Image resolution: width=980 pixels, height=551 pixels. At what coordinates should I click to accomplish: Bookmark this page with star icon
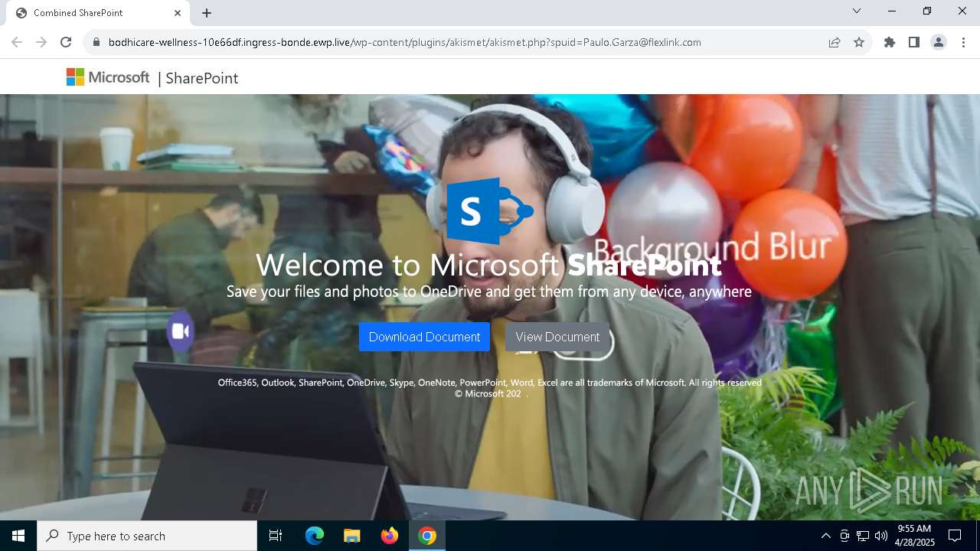click(859, 42)
